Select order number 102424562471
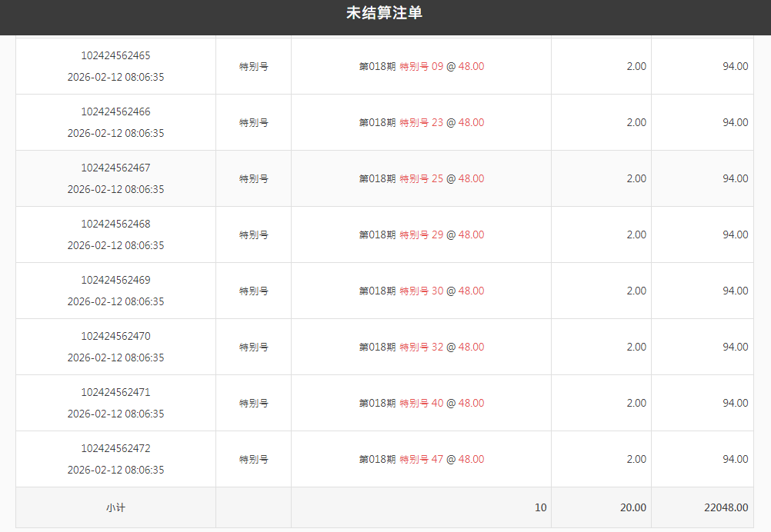This screenshot has width=771, height=532. pyautogui.click(x=115, y=393)
